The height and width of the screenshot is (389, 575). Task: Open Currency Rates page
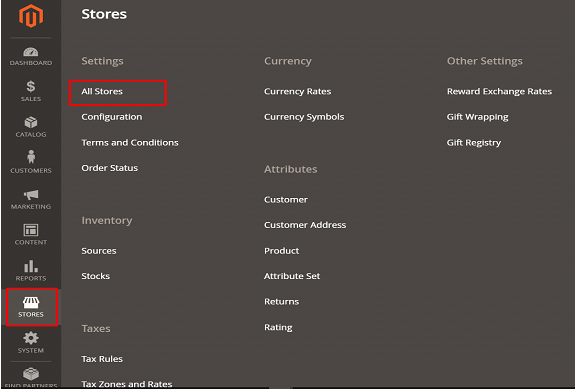pyautogui.click(x=297, y=91)
